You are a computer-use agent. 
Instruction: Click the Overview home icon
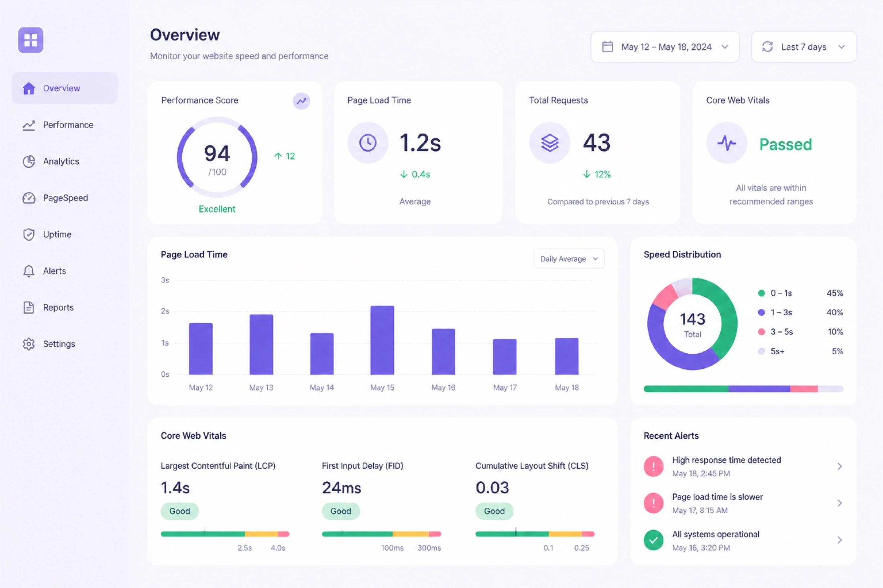click(x=29, y=88)
